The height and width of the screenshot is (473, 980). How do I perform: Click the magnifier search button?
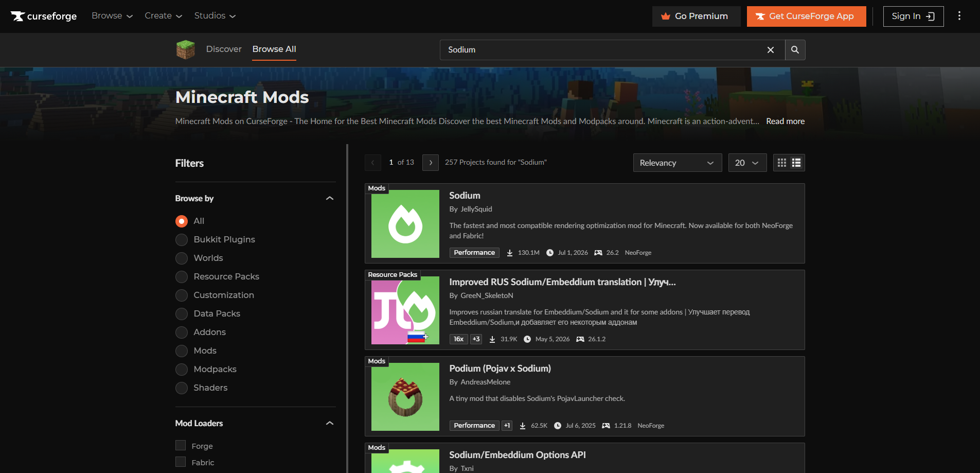tap(795, 50)
